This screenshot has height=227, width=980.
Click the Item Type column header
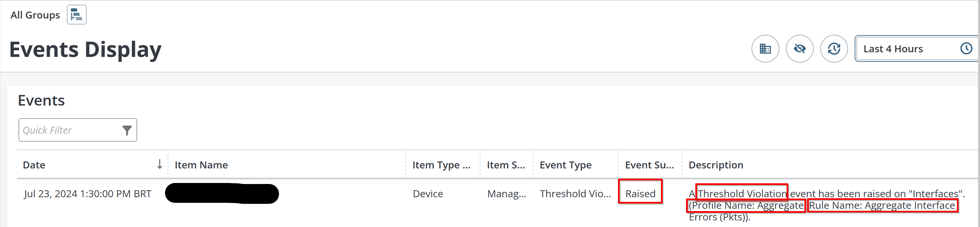[441, 165]
